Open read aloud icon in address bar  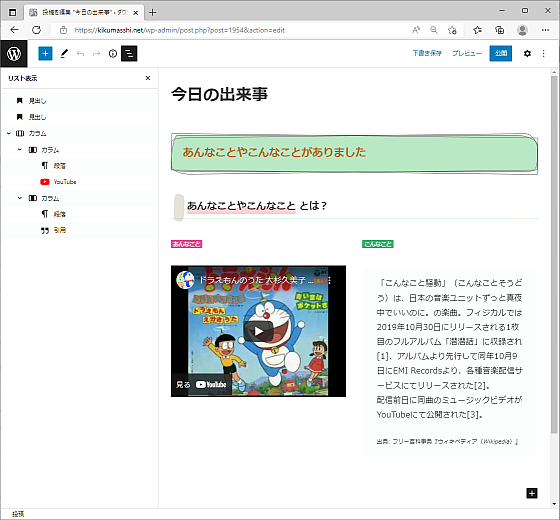416,30
